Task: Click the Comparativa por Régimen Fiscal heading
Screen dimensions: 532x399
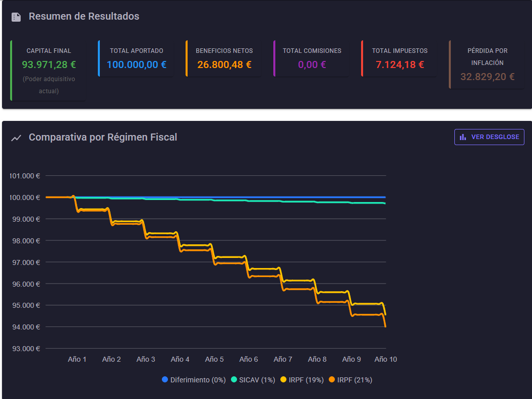Action: tap(102, 137)
